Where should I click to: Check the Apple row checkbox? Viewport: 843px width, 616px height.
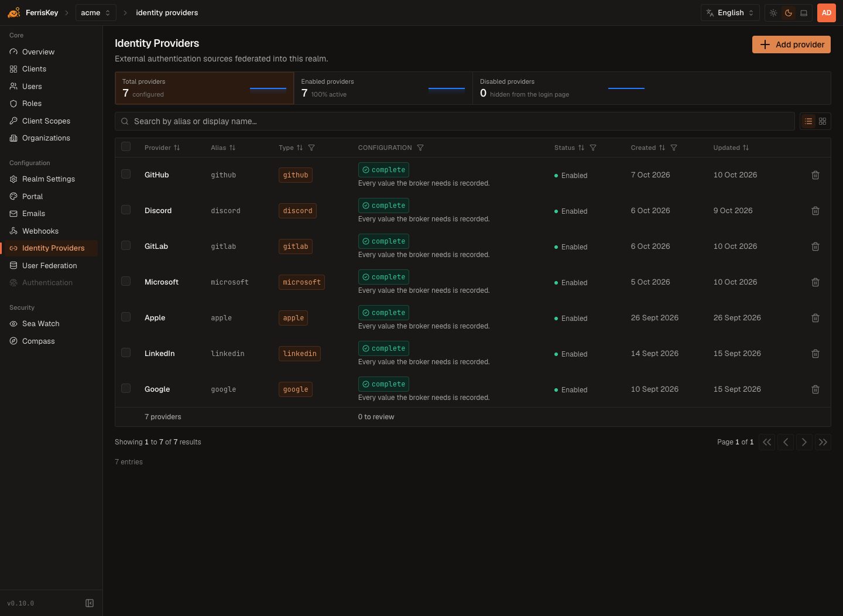(126, 317)
